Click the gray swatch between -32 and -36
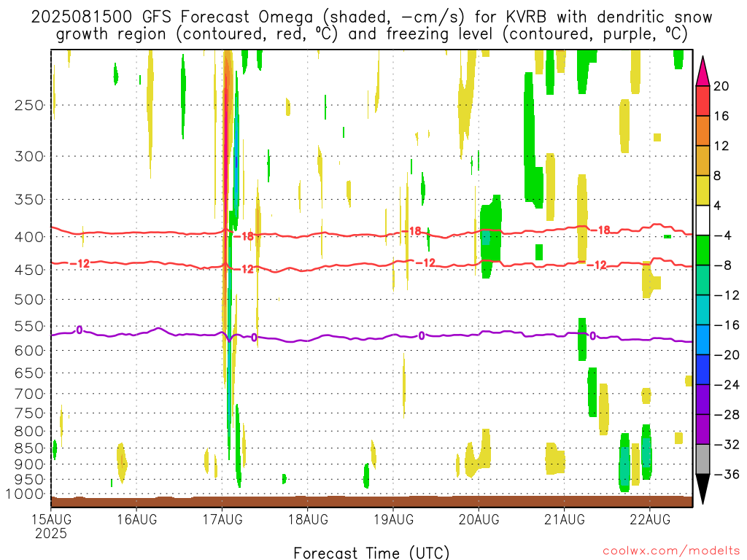Image resolution: width=747 pixels, height=560 pixels. tap(703, 459)
